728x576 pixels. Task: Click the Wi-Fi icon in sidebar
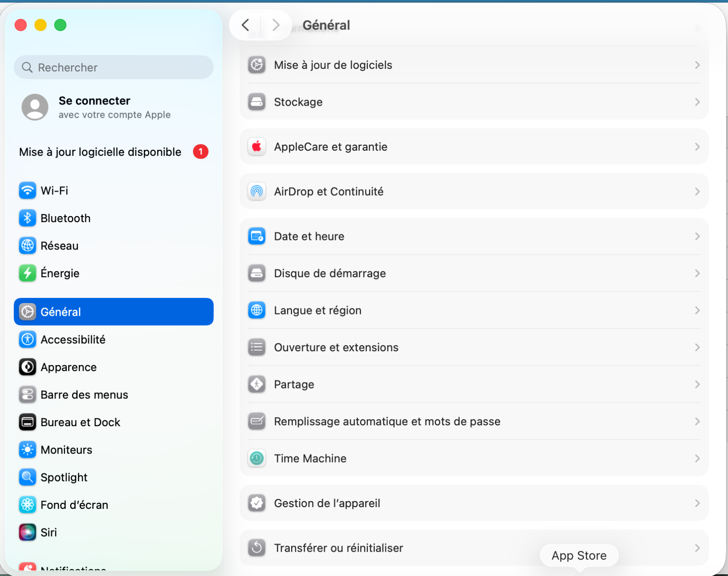click(x=27, y=191)
